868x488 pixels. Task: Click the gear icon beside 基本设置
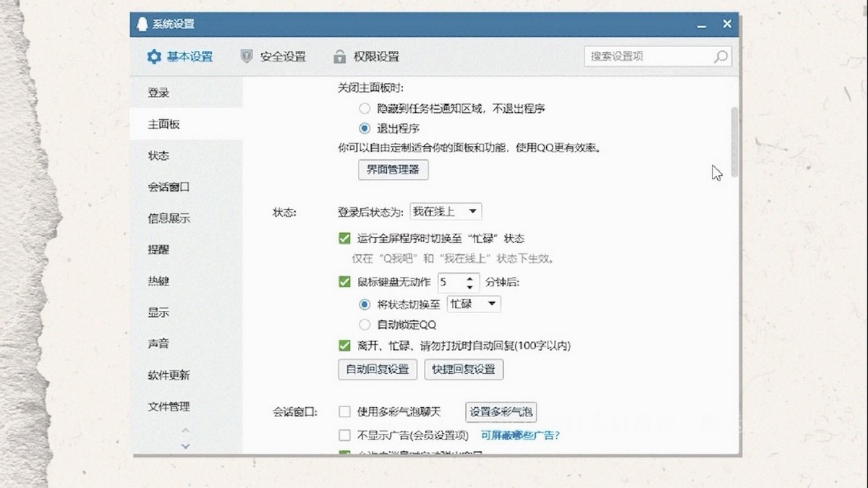point(153,56)
